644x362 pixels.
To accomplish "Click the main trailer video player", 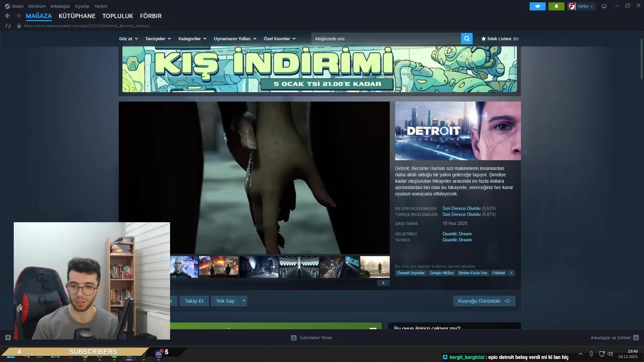I will tap(254, 177).
